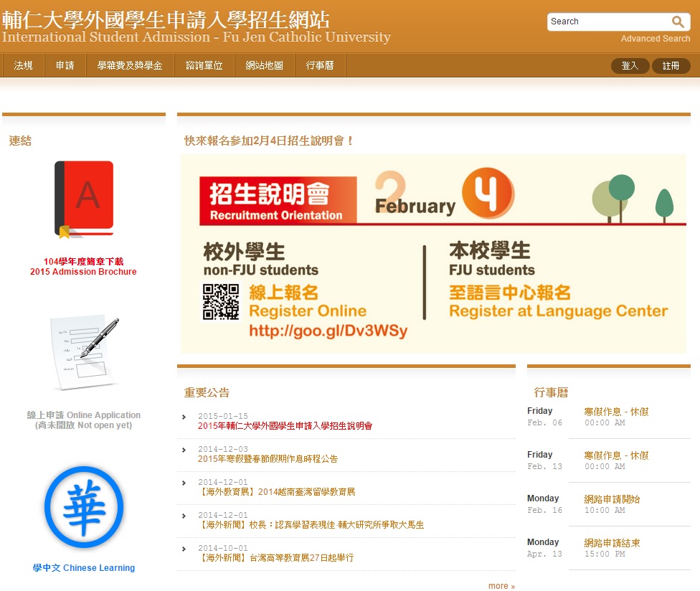The image size is (700, 591).
Task: Click the QR code on banner
Action: point(220,302)
